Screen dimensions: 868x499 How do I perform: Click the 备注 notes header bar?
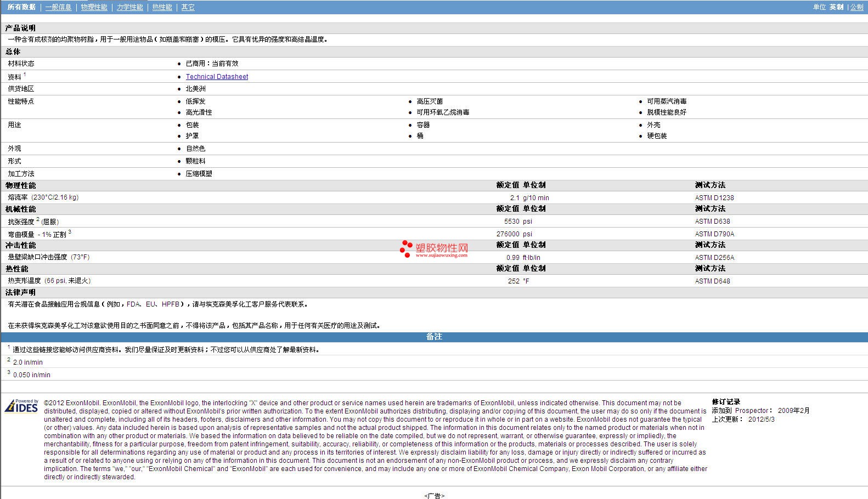434,337
